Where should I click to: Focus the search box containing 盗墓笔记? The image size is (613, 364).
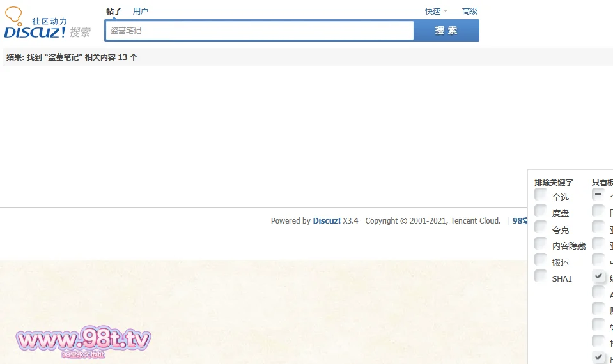(x=260, y=30)
